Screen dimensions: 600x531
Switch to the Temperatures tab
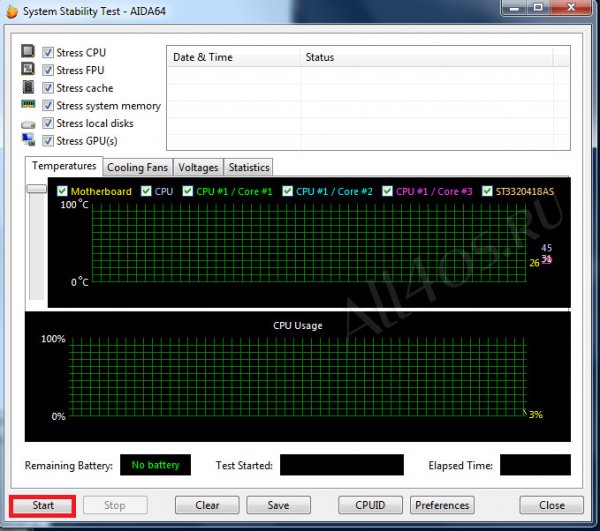coord(64,166)
